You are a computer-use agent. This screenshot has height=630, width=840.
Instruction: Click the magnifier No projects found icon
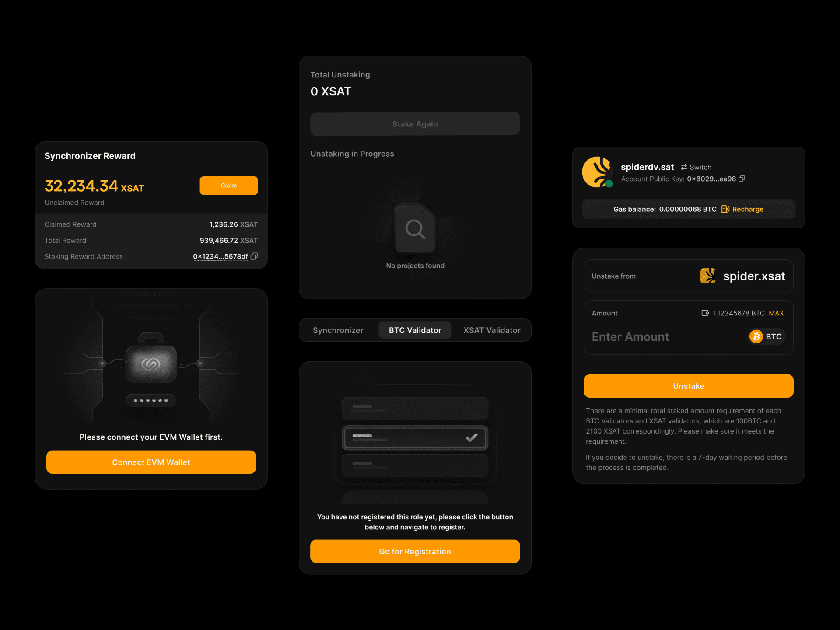point(415,229)
